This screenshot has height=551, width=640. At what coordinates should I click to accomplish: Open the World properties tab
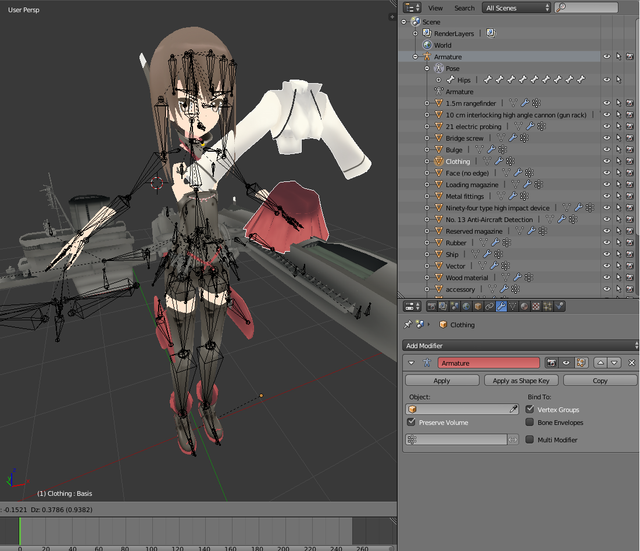(466, 306)
